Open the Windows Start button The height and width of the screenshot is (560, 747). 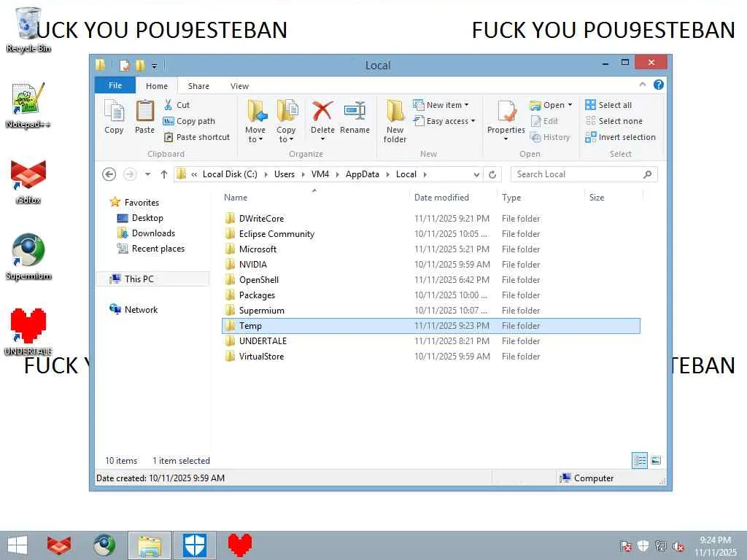coord(18,545)
